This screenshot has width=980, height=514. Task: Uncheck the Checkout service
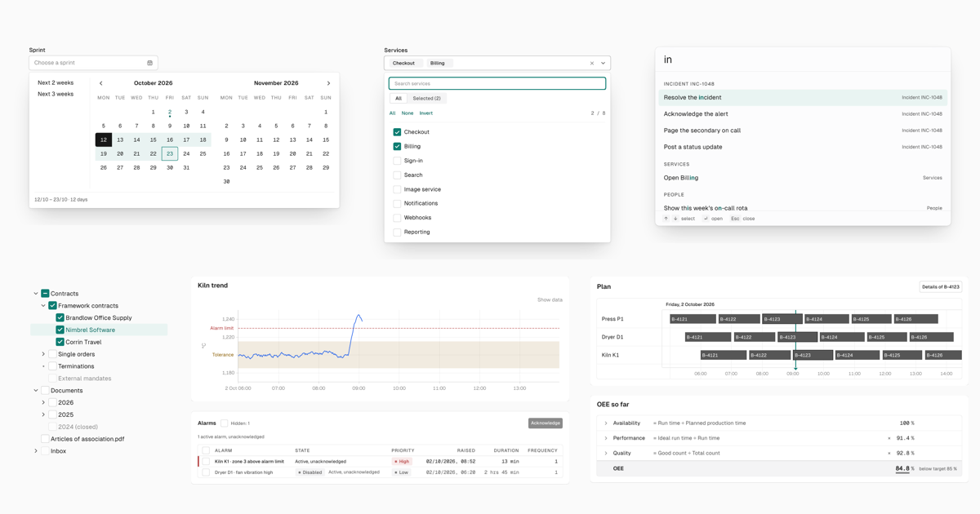[397, 132]
